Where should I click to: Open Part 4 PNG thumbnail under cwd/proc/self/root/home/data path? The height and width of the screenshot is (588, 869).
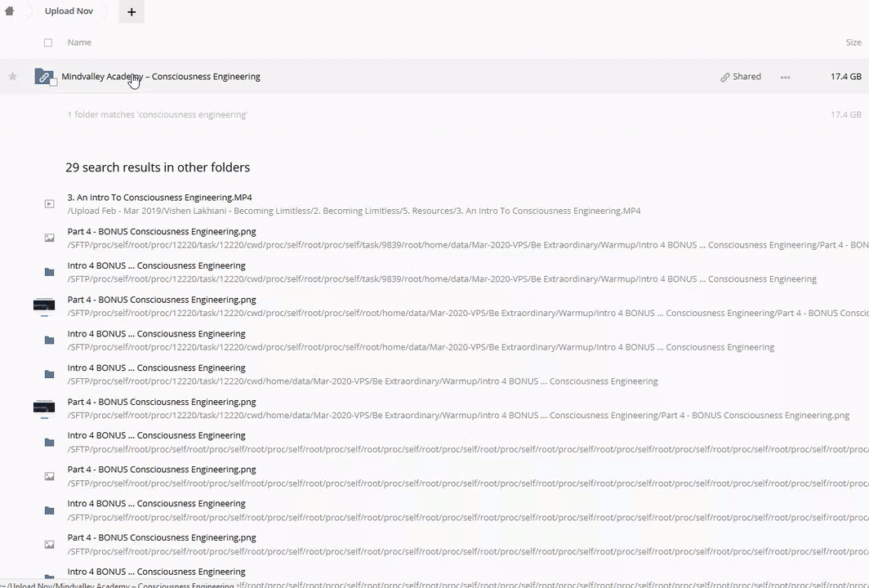coord(44,306)
